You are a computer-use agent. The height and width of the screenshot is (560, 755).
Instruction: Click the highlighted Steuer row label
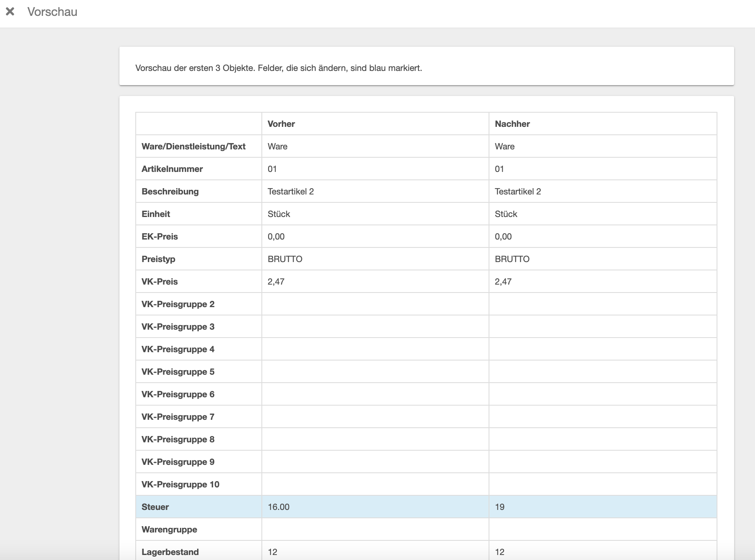pos(155,507)
